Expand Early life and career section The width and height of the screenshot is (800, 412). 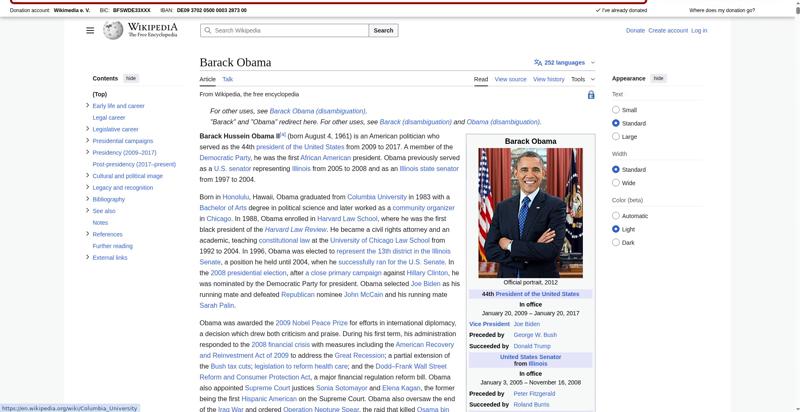pos(88,105)
